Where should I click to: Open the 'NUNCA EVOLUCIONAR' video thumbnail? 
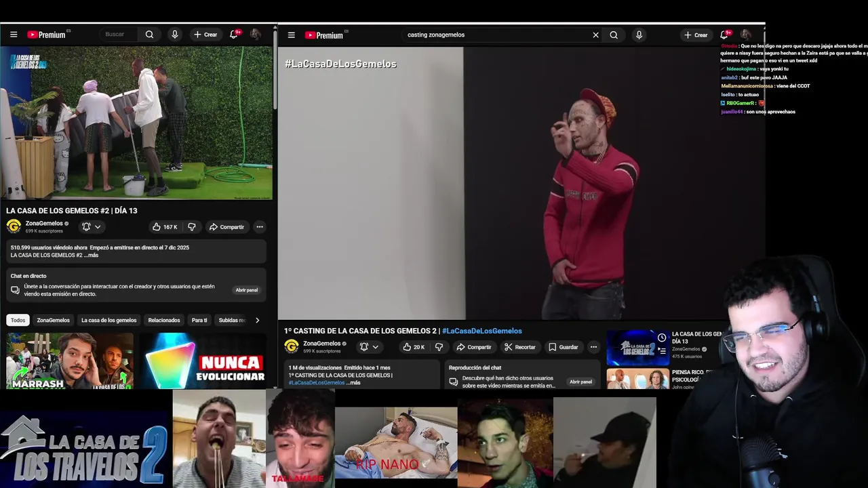[203, 361]
